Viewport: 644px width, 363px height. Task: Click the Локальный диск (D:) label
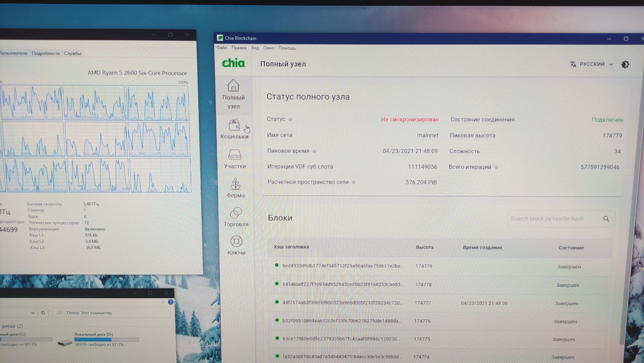pos(94,334)
